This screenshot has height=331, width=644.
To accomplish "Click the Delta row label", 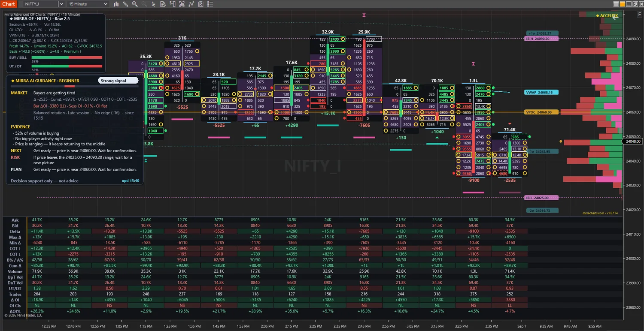I will click(15, 232).
